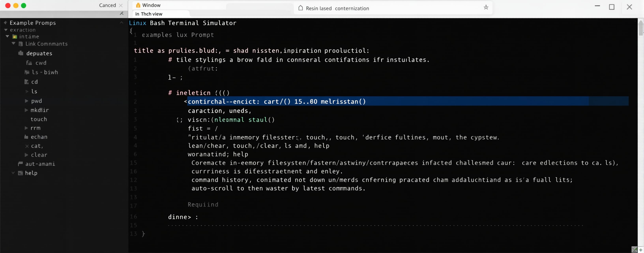Click the bottom-right corner plus icon
Screen dimensions: 644x253
click(640, 250)
